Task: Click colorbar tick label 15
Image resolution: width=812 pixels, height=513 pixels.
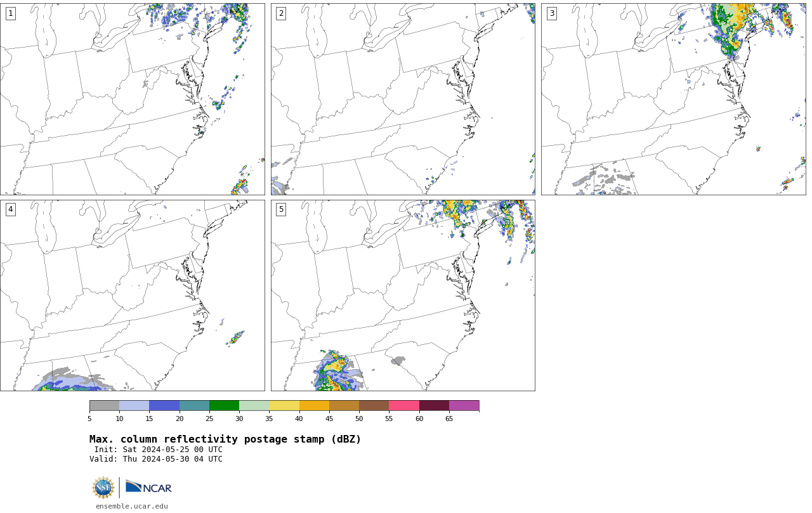Action: 149,419
